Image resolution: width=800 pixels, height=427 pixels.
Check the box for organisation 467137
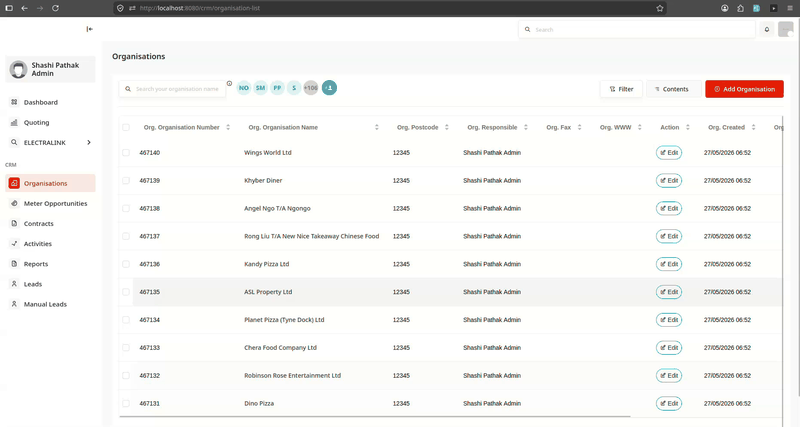126,236
